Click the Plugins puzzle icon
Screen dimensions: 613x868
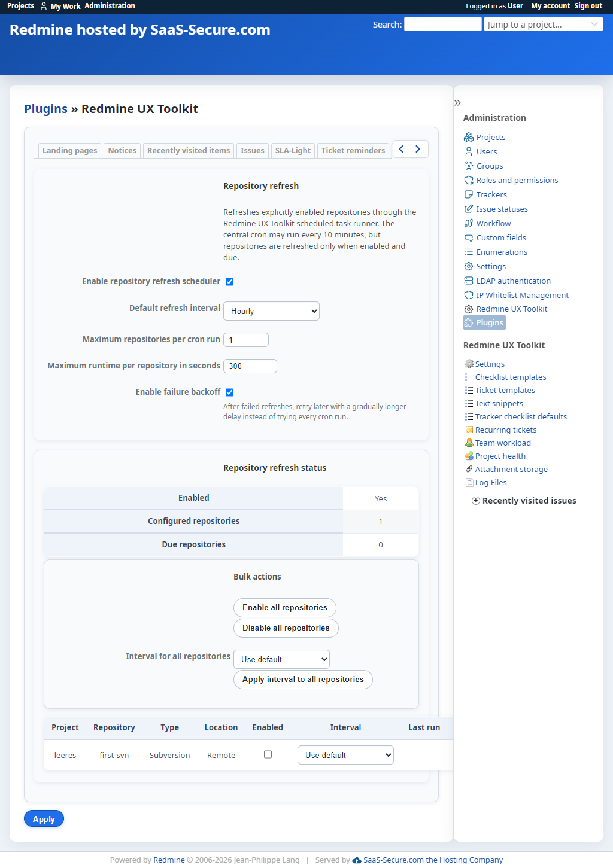(469, 323)
